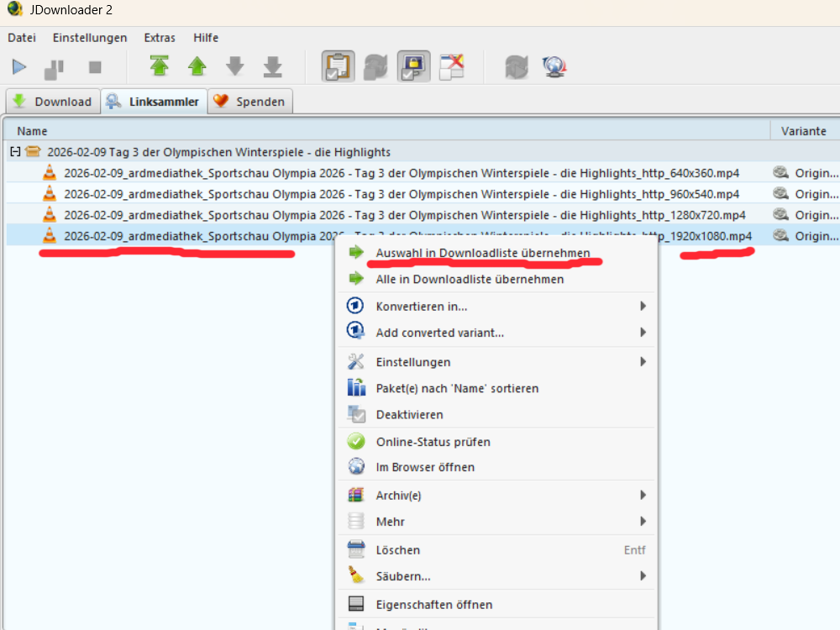Sort by the Variante column header

804,131
